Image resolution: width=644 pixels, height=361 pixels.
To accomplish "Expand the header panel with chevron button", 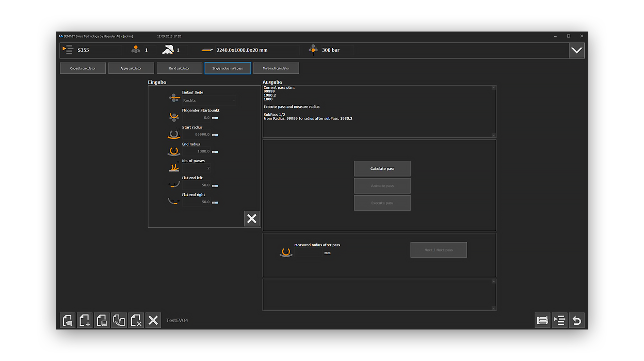I will click(576, 51).
